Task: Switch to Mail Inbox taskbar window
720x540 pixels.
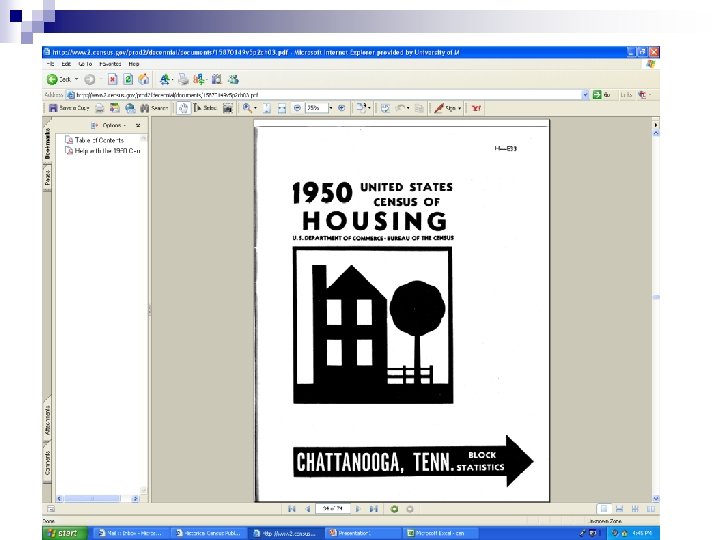Action: tap(129, 533)
